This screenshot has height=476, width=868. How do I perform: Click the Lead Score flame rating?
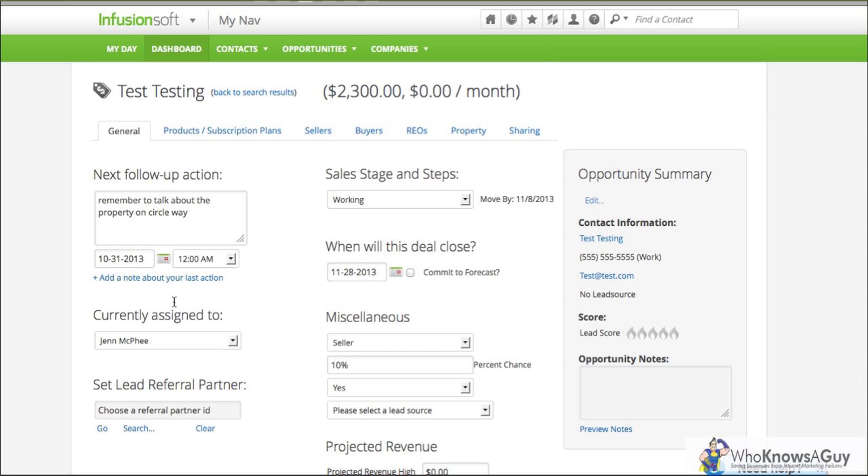click(x=652, y=333)
